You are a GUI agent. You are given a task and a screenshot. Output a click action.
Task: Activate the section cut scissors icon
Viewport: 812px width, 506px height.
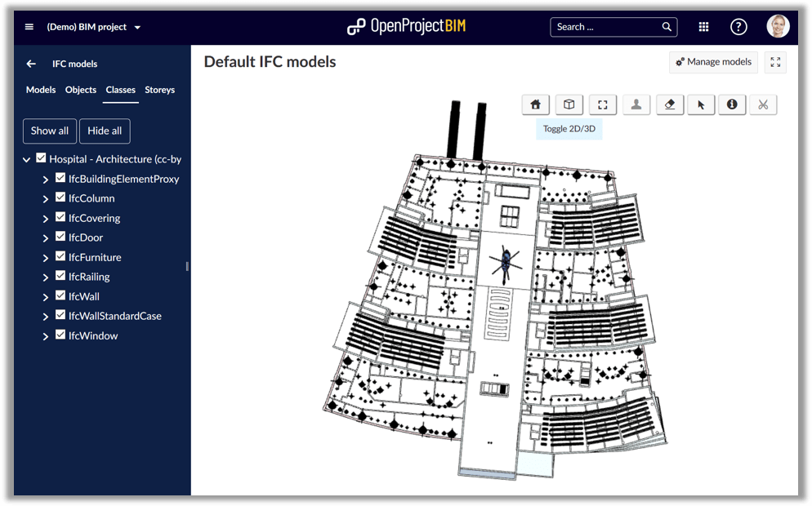[x=762, y=104]
